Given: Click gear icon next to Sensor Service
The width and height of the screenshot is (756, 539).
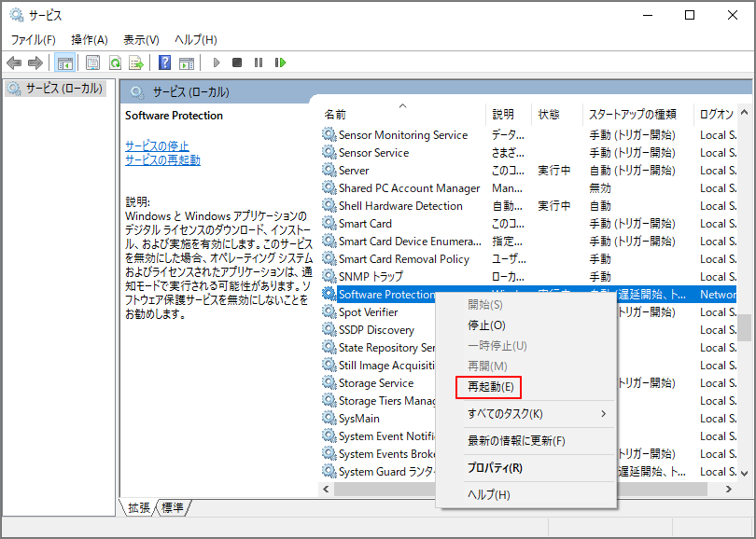Looking at the screenshot, I should click(329, 152).
